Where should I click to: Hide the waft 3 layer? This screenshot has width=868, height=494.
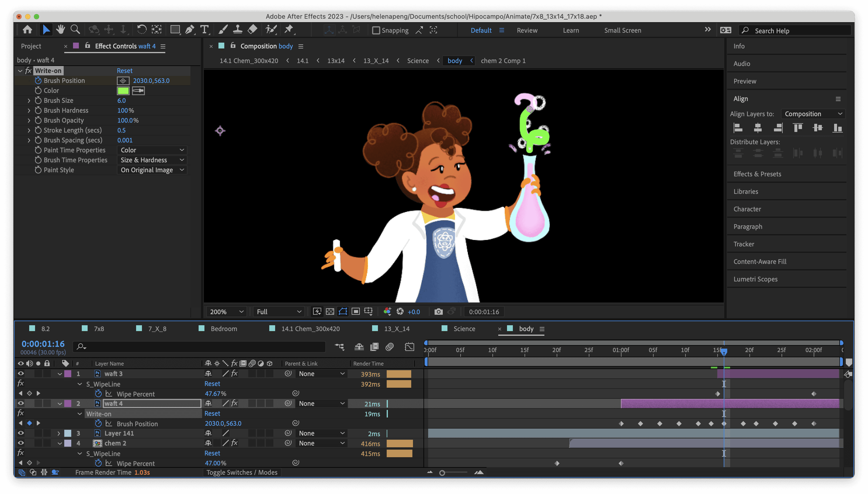click(21, 373)
